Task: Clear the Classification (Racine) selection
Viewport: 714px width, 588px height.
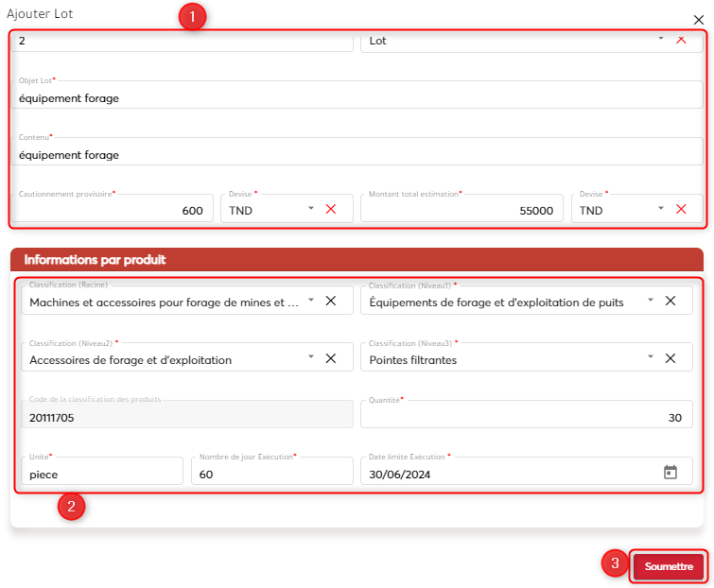Action: pos(331,301)
